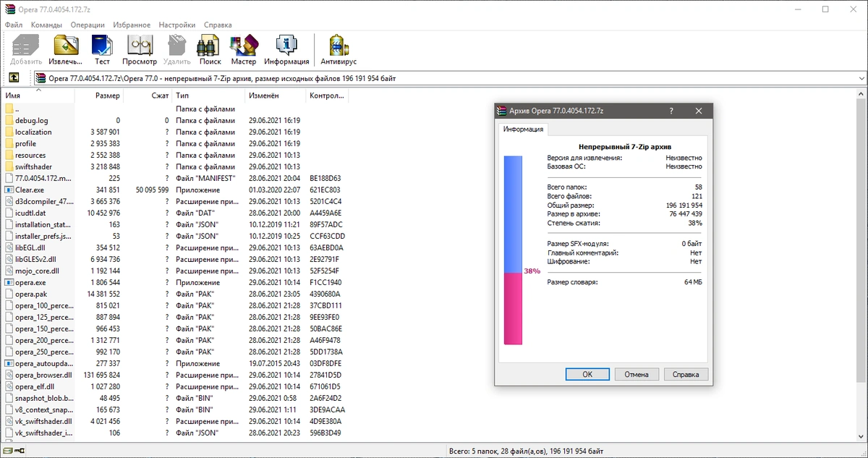The image size is (868, 458).
Task: Select the snapshot_blob file row
Action: click(x=174, y=398)
